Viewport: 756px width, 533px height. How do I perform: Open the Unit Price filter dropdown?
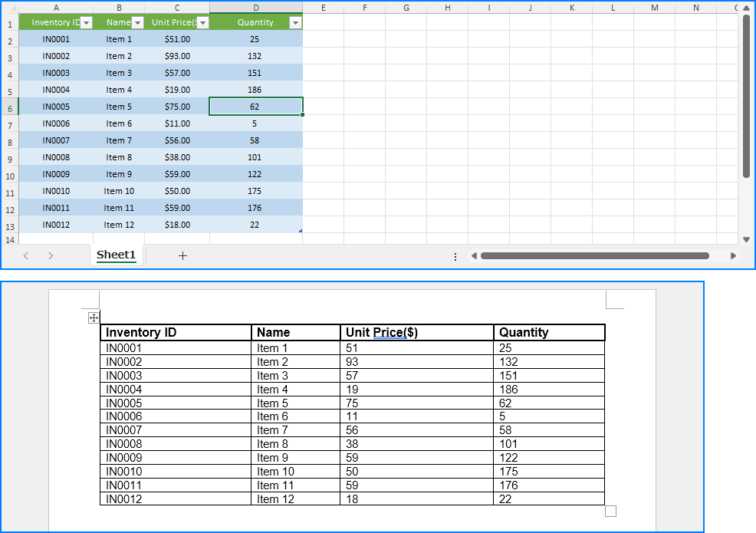[x=203, y=23]
